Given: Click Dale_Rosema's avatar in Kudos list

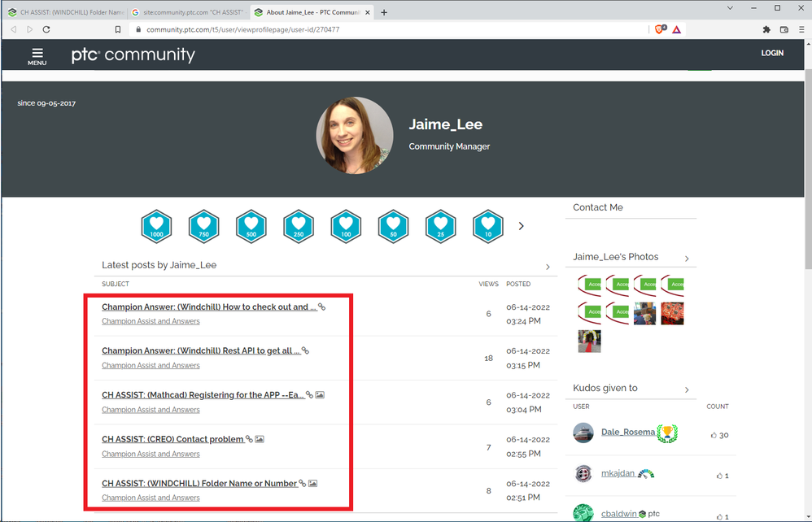Looking at the screenshot, I should [x=583, y=433].
